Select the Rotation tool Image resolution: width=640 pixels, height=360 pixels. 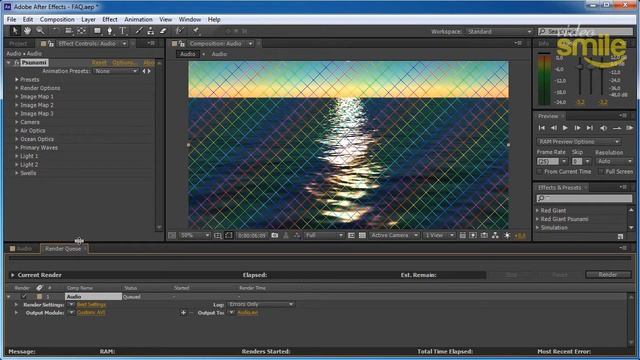(56, 31)
